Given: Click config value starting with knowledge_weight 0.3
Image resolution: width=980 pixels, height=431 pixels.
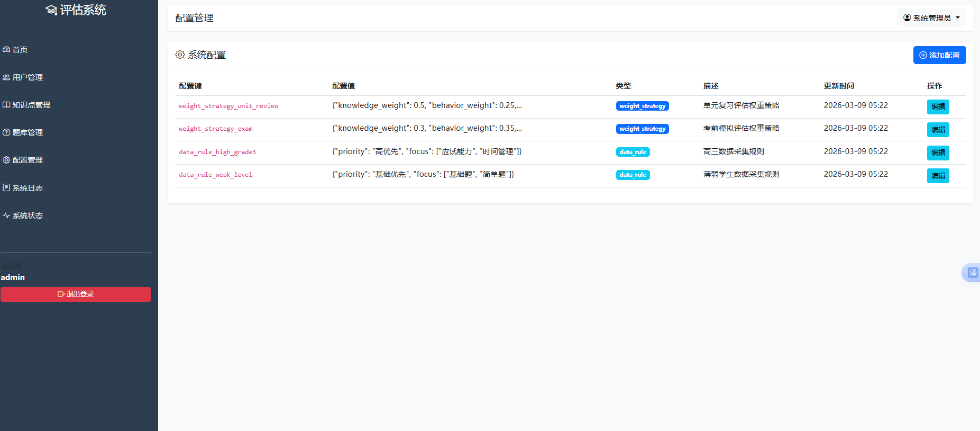Looking at the screenshot, I should pos(427,128).
